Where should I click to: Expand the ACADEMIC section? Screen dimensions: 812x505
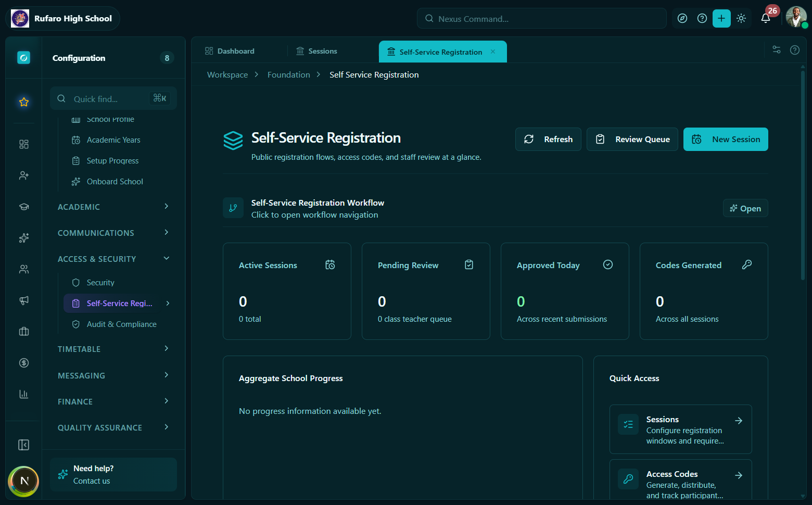[x=113, y=207]
